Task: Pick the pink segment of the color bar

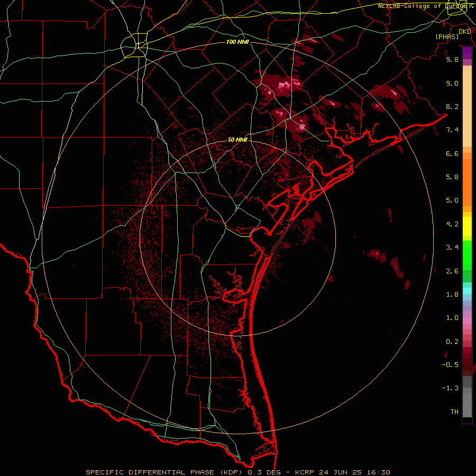Action: [467, 321]
